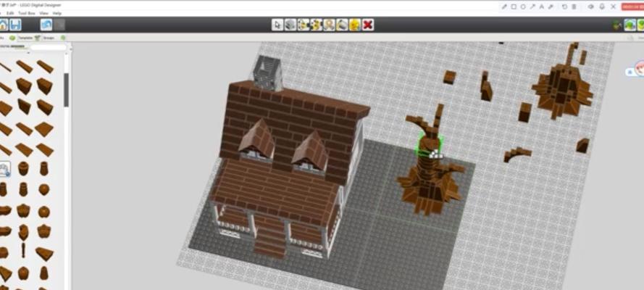Screen dimensions: 644x290
Task: Choose the Hinge Align tool
Action: pos(317,25)
